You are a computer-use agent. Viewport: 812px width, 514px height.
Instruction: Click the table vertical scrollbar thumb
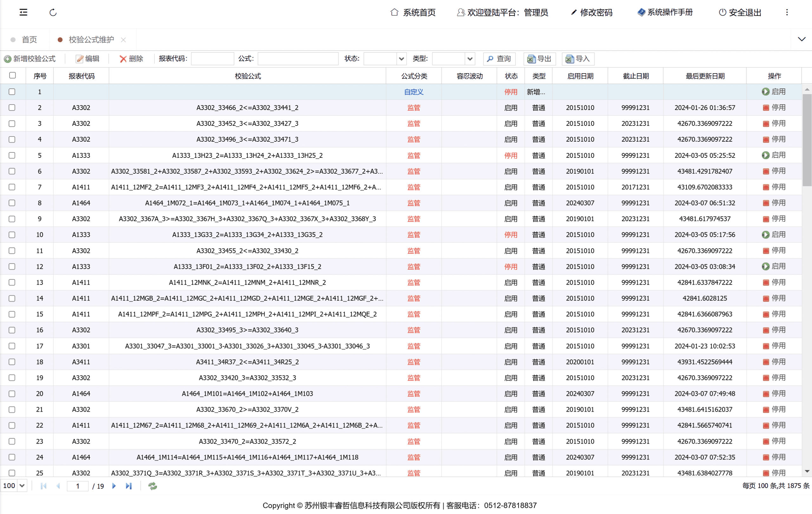coord(807,140)
